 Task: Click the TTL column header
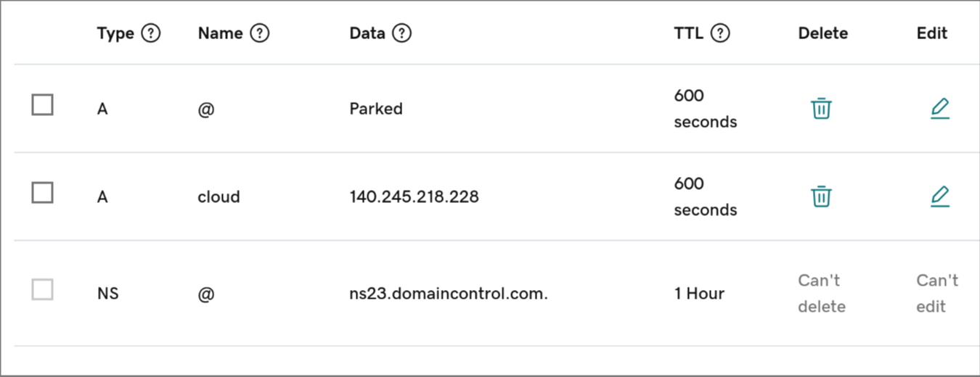[x=688, y=33]
